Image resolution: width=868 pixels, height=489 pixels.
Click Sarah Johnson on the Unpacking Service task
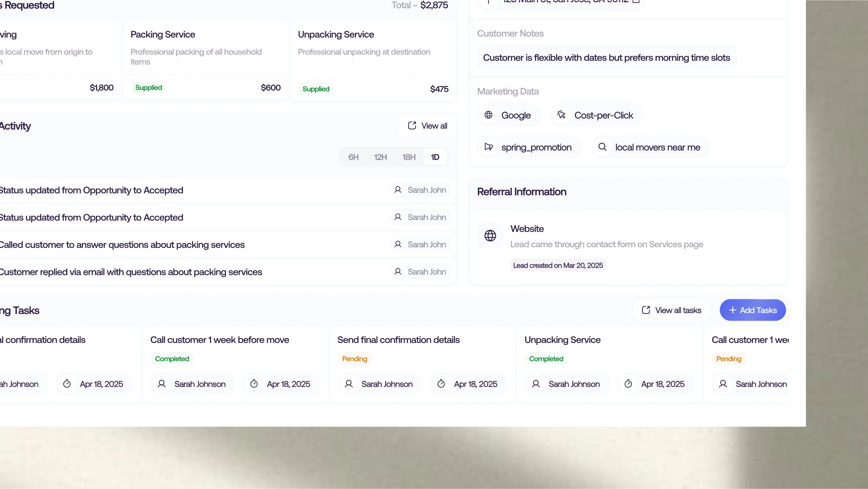574,384
